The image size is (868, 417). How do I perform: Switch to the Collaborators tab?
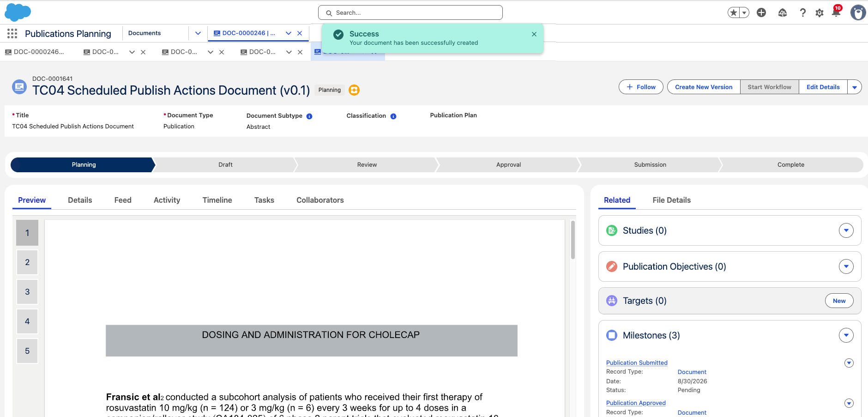click(320, 200)
